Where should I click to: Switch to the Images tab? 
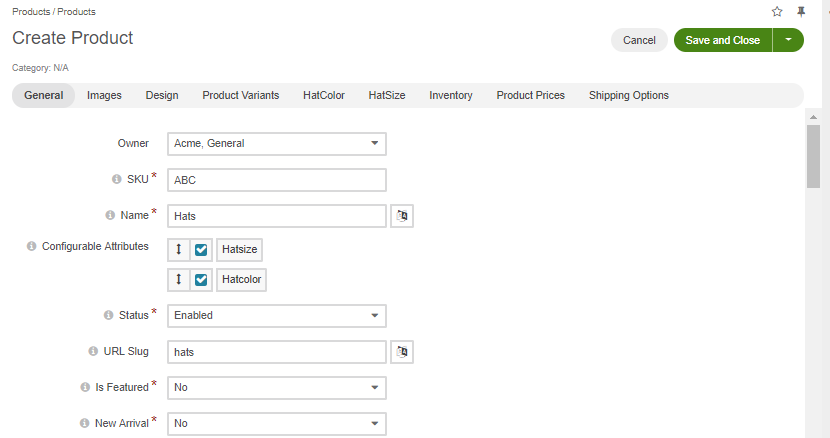104,96
